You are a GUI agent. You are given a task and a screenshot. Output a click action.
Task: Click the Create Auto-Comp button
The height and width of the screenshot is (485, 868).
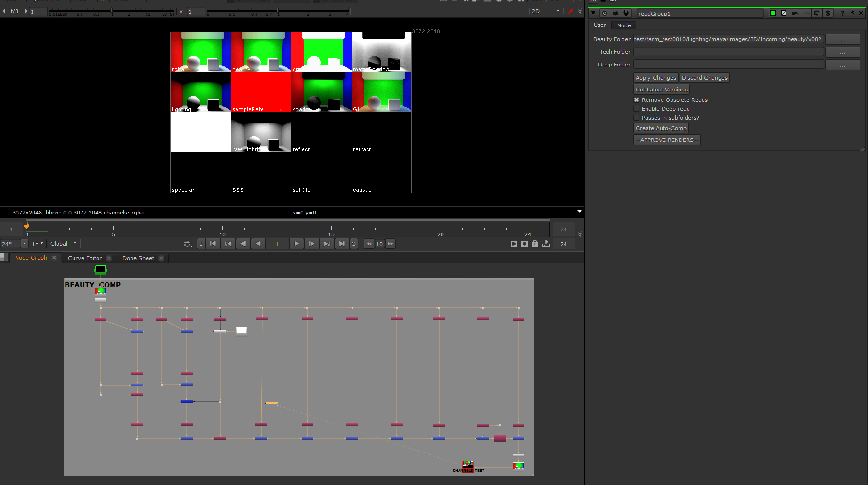tap(661, 128)
